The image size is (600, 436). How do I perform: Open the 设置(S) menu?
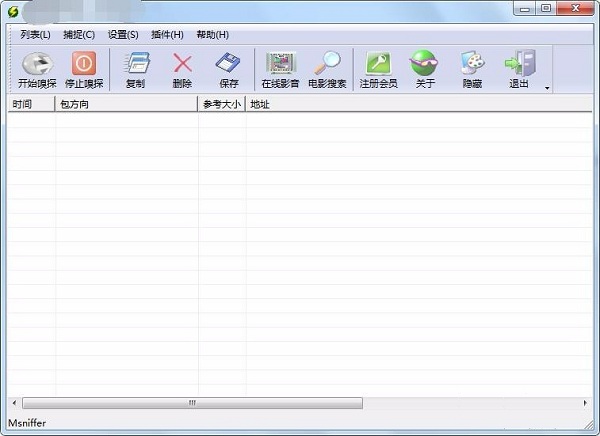[123, 34]
